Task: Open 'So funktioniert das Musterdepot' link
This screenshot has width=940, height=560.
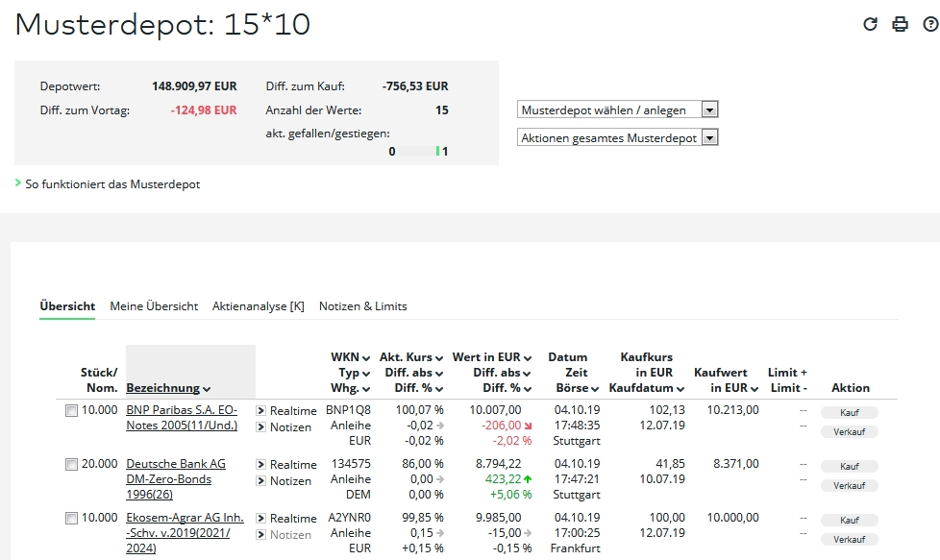Action: click(113, 183)
